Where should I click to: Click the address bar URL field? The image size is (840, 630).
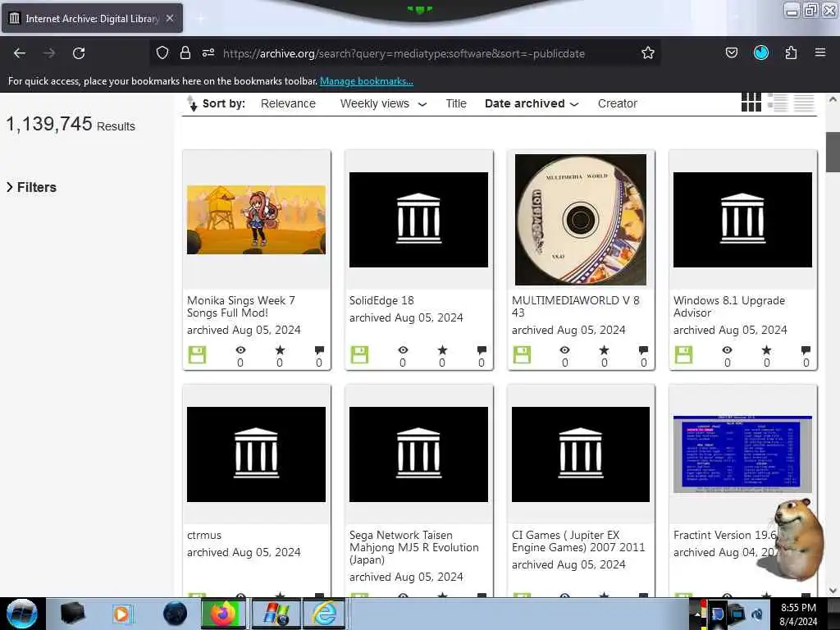[x=404, y=53]
